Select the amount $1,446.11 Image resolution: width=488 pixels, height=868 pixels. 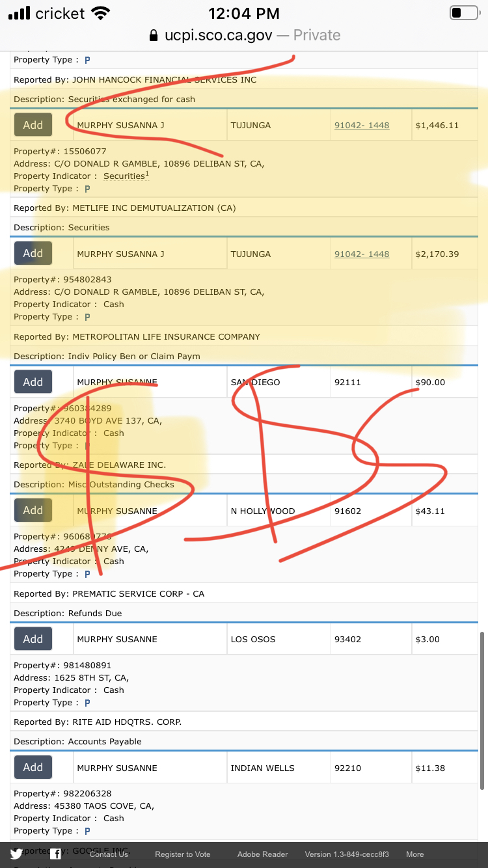pos(437,125)
